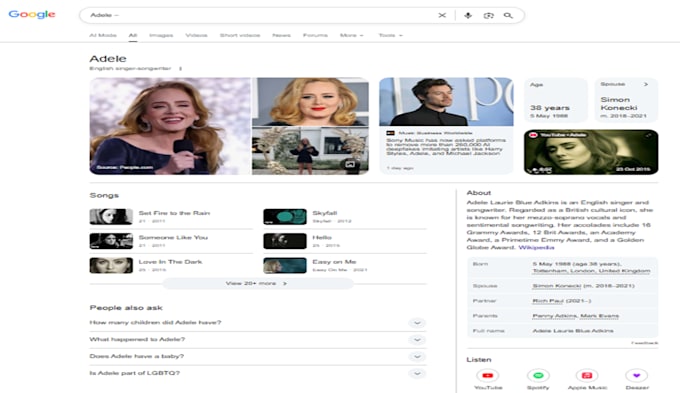680x393 pixels.
Task: Open the Mark Evans parent link
Action: [599, 316]
